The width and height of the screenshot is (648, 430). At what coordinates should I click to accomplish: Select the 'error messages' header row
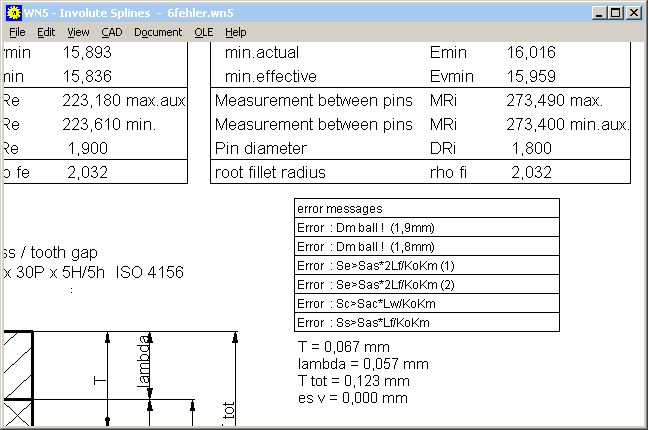(x=427, y=209)
